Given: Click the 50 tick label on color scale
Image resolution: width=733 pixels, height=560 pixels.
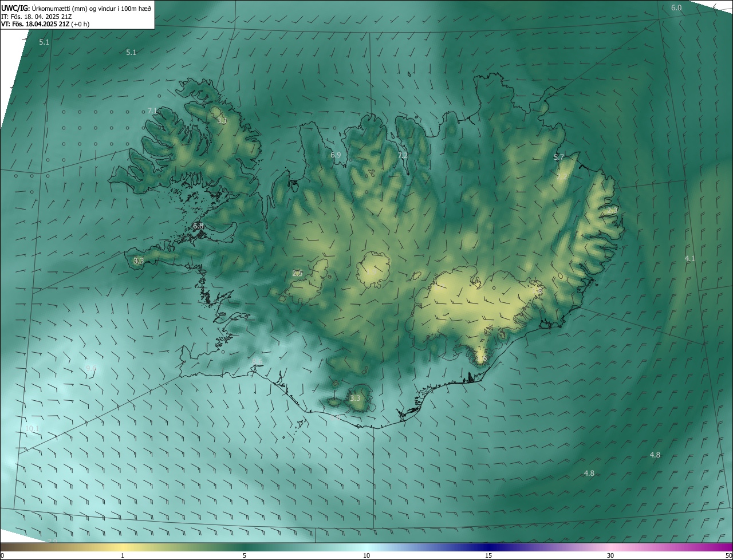Looking at the screenshot, I should [728, 555].
